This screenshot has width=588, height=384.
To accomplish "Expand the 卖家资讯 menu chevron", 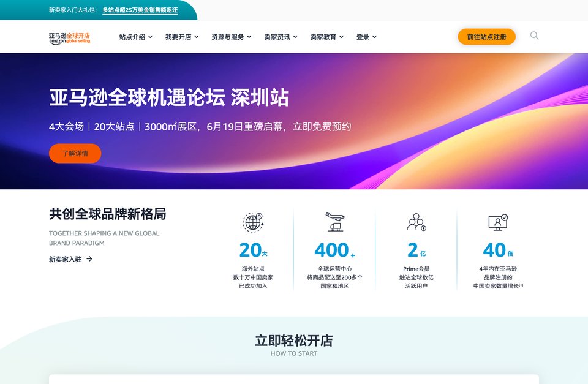I will tap(295, 37).
